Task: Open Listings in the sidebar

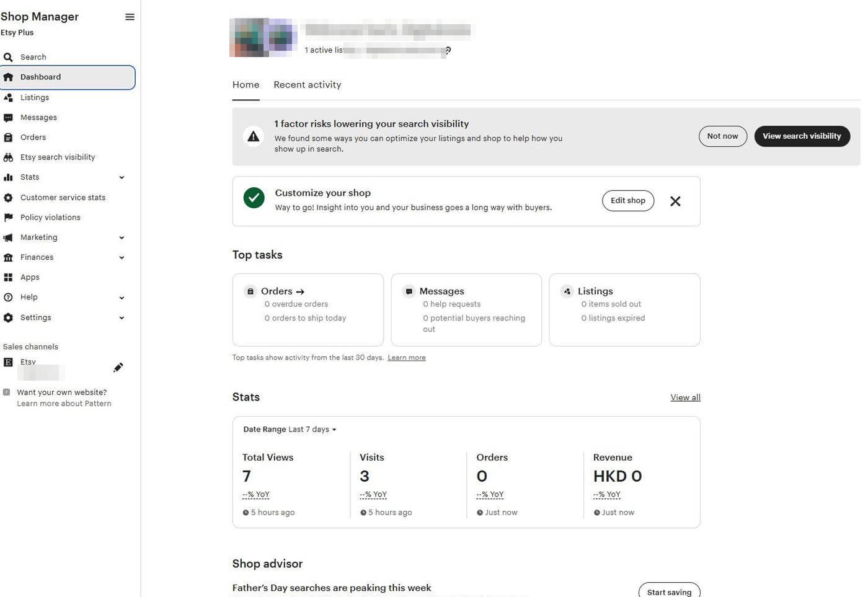Action: tap(35, 97)
